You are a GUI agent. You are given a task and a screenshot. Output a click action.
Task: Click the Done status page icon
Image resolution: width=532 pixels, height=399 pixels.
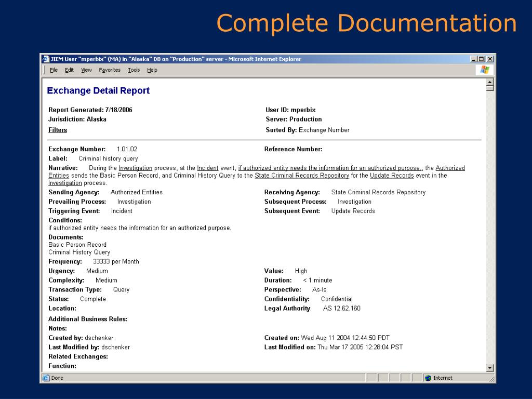tap(46, 378)
